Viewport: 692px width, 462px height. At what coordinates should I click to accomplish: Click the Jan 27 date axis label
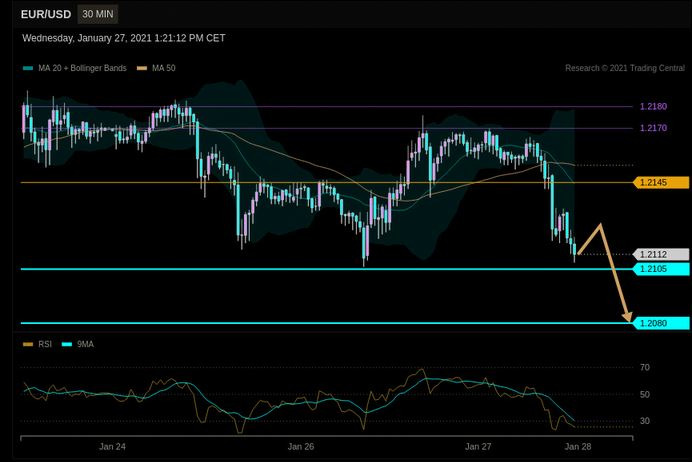(478, 447)
